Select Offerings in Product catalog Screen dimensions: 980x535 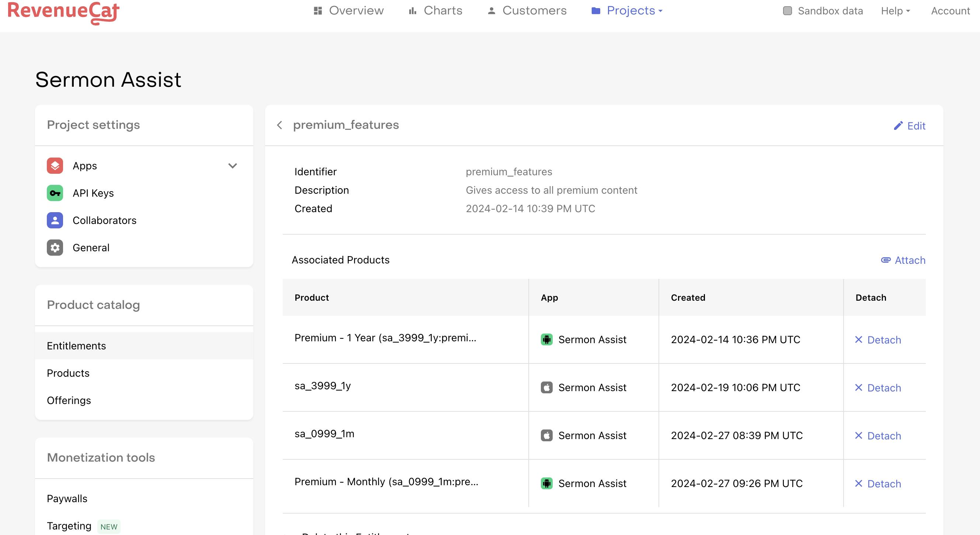point(69,401)
